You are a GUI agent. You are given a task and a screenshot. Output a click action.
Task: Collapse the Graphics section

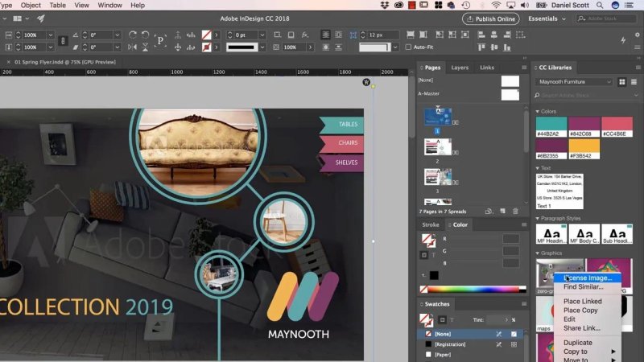point(537,253)
